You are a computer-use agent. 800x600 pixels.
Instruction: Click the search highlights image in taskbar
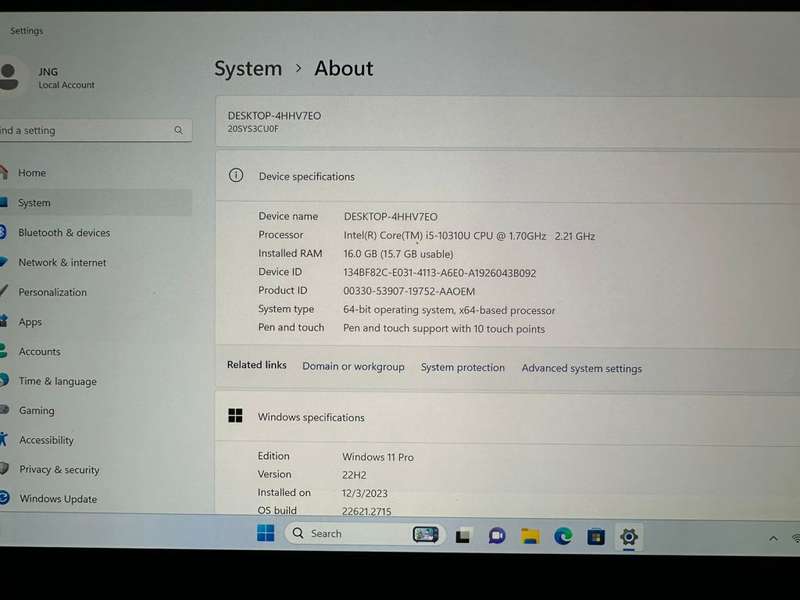426,534
